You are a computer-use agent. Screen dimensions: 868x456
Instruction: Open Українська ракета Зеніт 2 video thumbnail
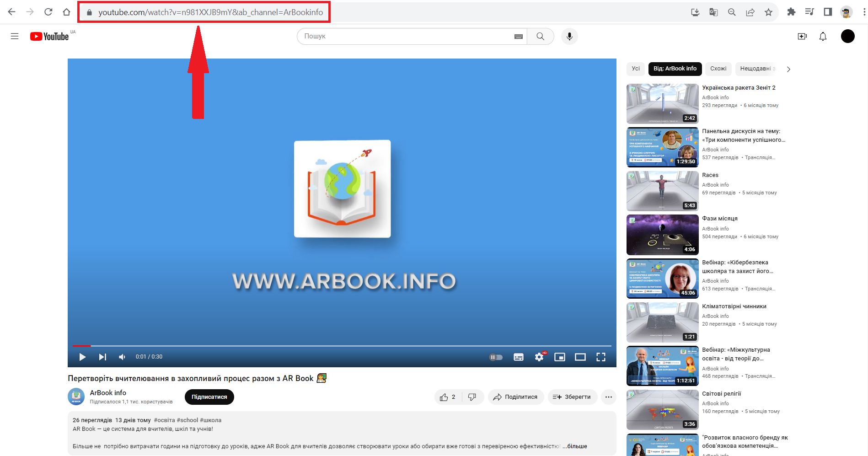(663, 103)
